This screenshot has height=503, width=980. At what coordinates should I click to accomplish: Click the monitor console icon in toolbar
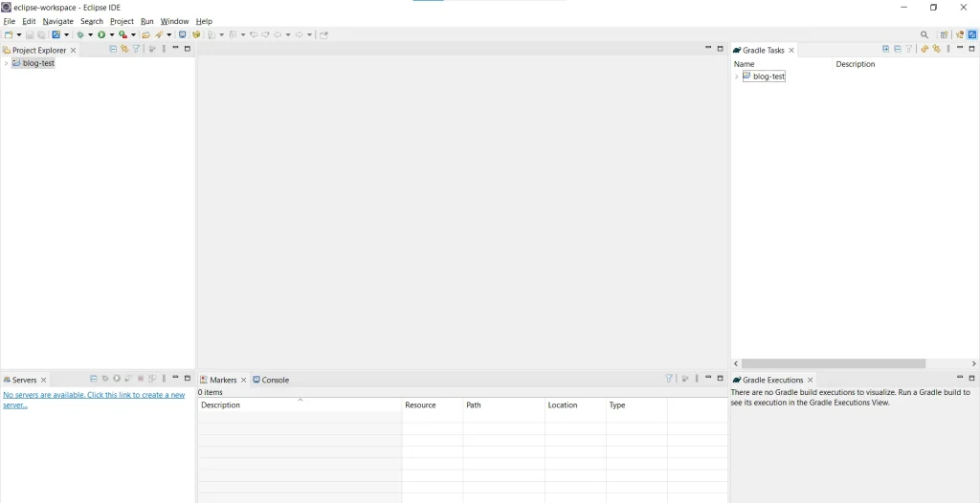point(183,35)
